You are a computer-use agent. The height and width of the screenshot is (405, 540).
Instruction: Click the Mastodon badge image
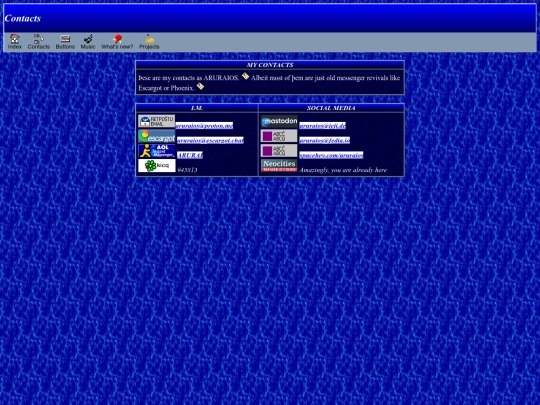[279, 122]
